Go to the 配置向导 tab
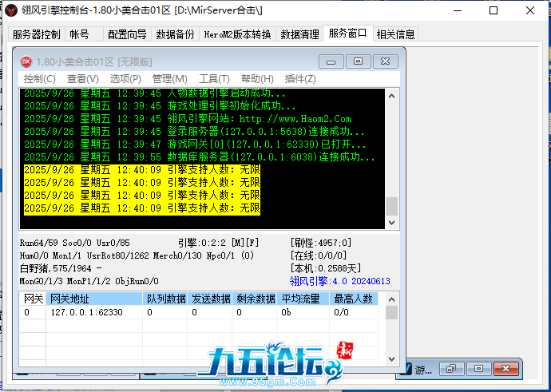Viewport: 551px width, 392px height. [x=127, y=34]
